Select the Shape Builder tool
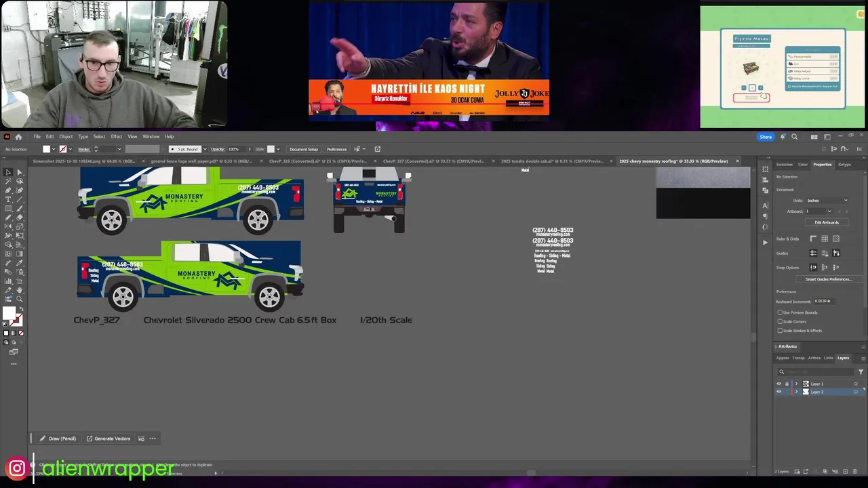Screen dimensions: 868x488 click(8, 244)
